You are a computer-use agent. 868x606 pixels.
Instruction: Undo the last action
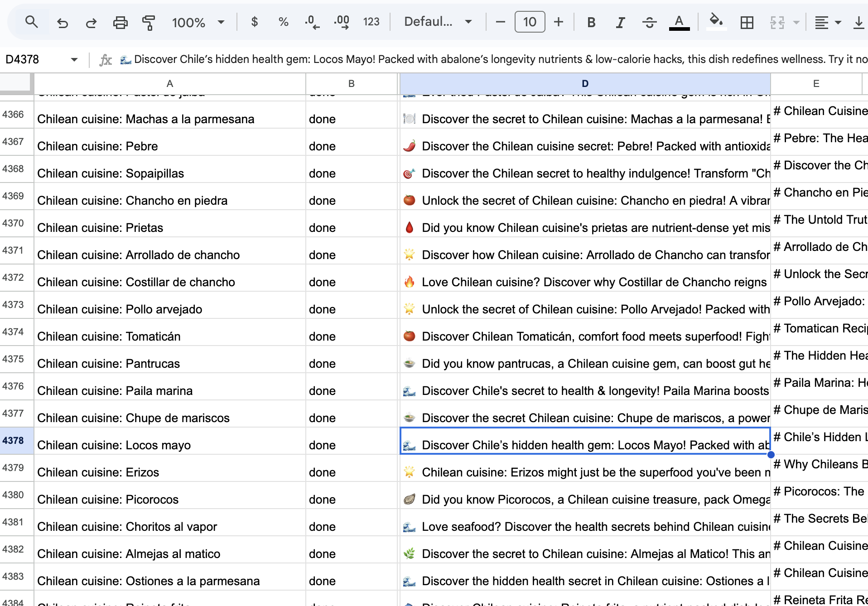63,22
